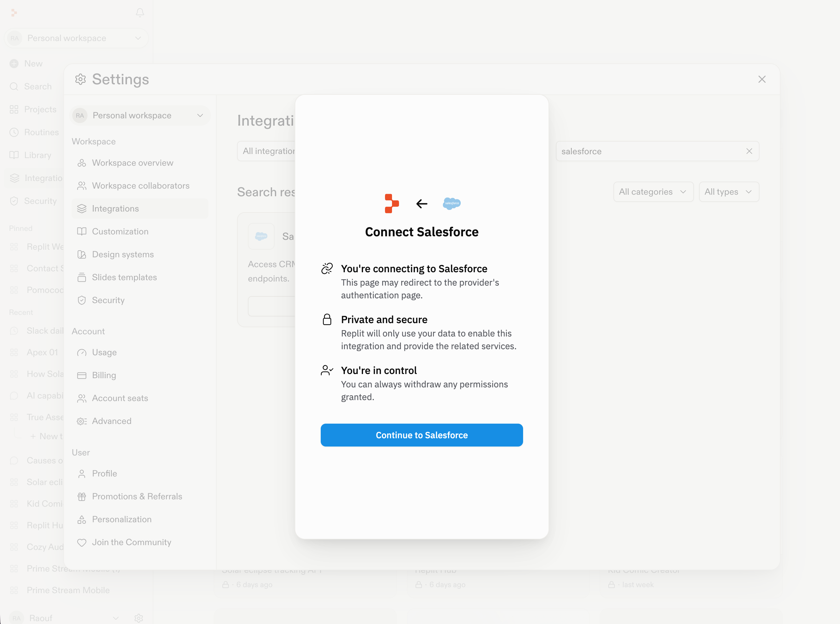Expand Personal workspace selector in Settings

tap(140, 115)
